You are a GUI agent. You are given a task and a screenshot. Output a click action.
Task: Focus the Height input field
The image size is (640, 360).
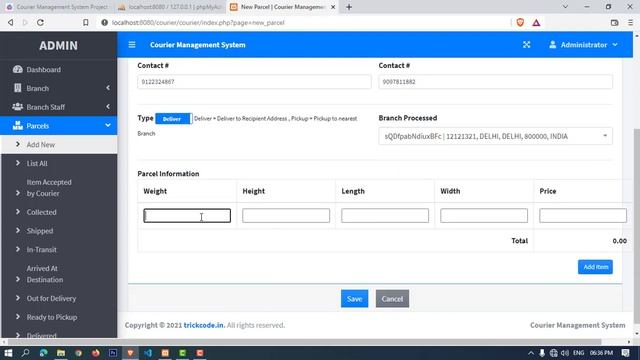286,216
